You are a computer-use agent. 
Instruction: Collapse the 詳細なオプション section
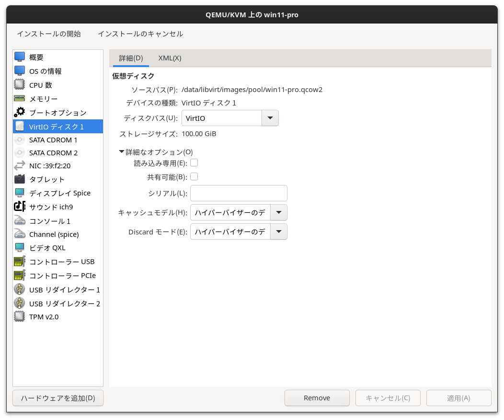coord(122,152)
